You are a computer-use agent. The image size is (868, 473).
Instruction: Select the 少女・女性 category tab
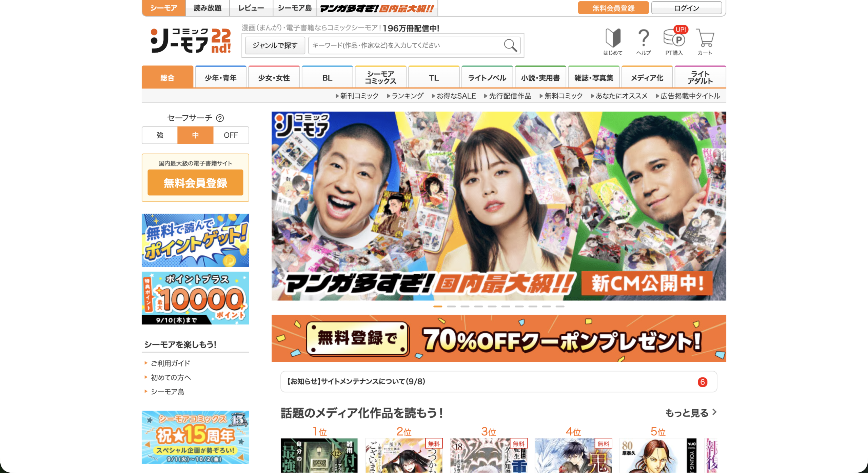pos(274,77)
